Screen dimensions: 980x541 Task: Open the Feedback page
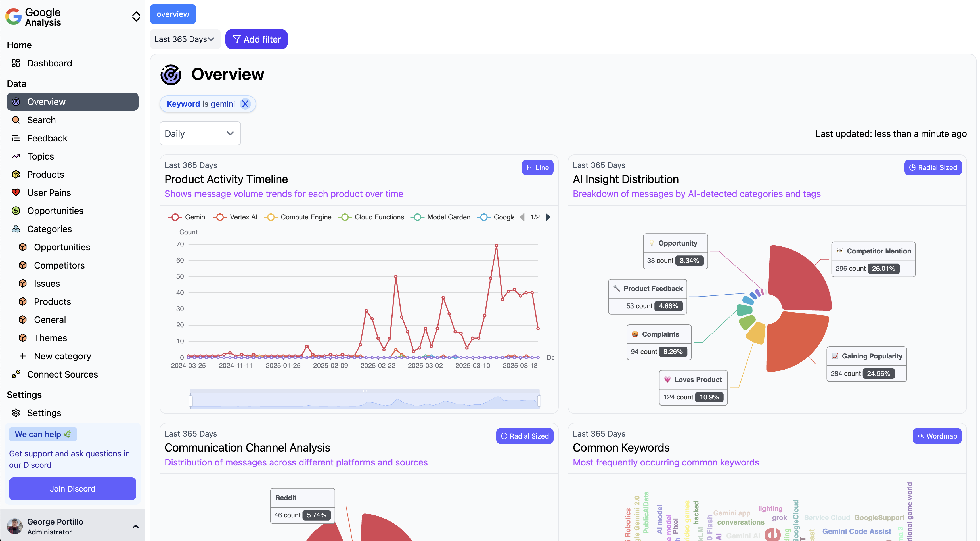[x=47, y=138]
